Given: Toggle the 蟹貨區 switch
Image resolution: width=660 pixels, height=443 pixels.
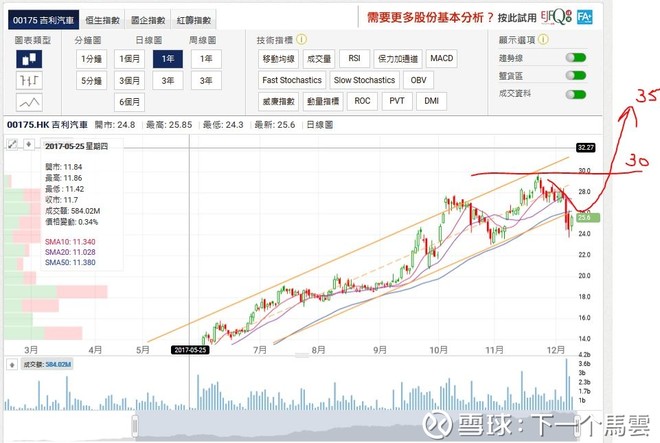Looking at the screenshot, I should [576, 75].
